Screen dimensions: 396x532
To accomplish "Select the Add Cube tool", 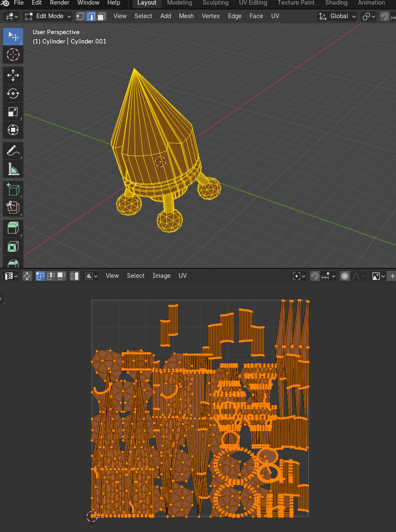I will (13, 189).
